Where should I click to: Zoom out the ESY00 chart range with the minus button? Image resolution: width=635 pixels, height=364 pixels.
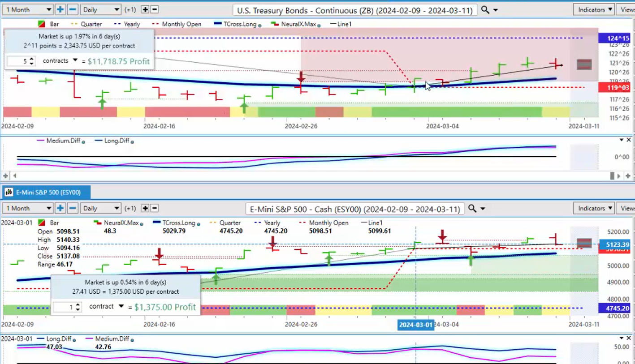[x=73, y=208]
